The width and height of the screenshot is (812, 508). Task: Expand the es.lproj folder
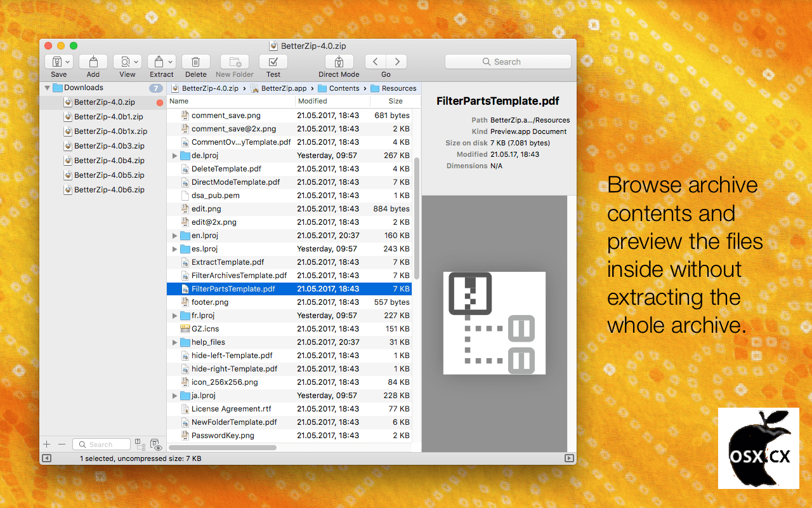[175, 249]
